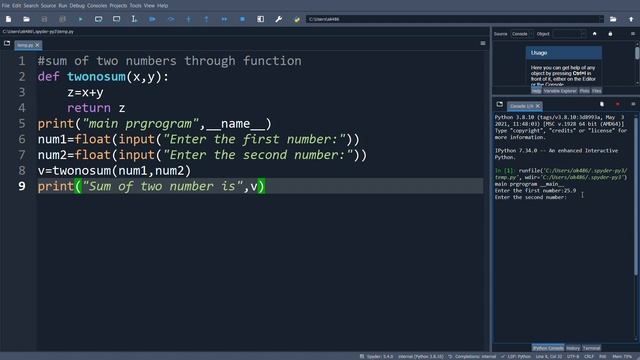Click LSP Python status bar entry
The height and width of the screenshot is (360, 640).
516,356
